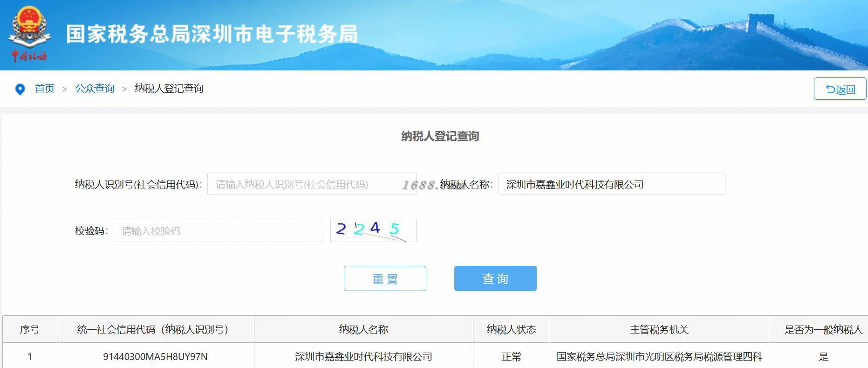Focus the 纳税人识别号 input field
The image size is (868, 368).
click(312, 184)
